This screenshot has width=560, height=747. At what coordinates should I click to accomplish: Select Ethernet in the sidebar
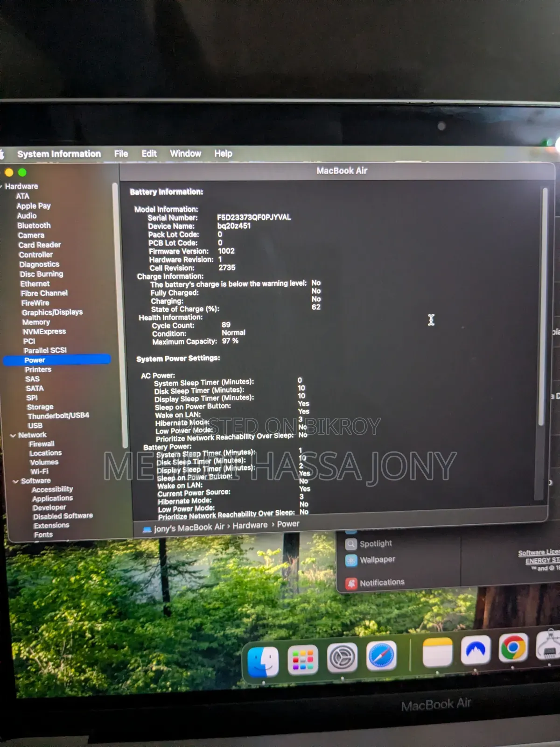coord(35,284)
